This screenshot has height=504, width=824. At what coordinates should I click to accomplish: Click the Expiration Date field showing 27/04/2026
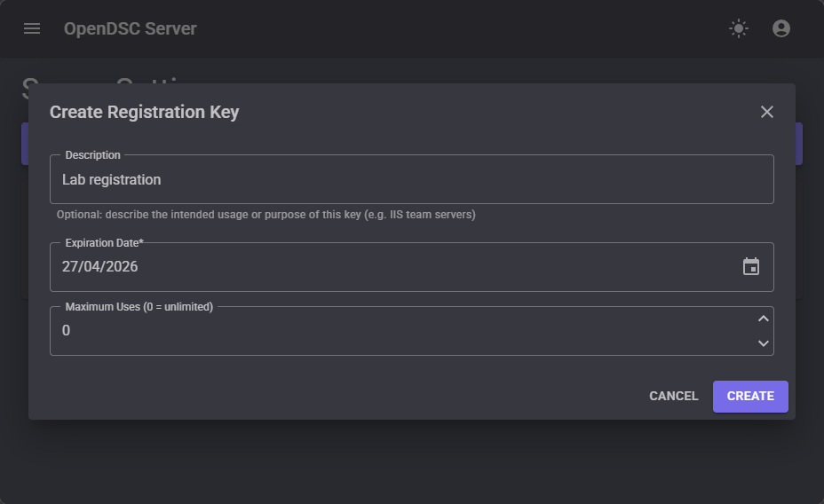(x=411, y=267)
